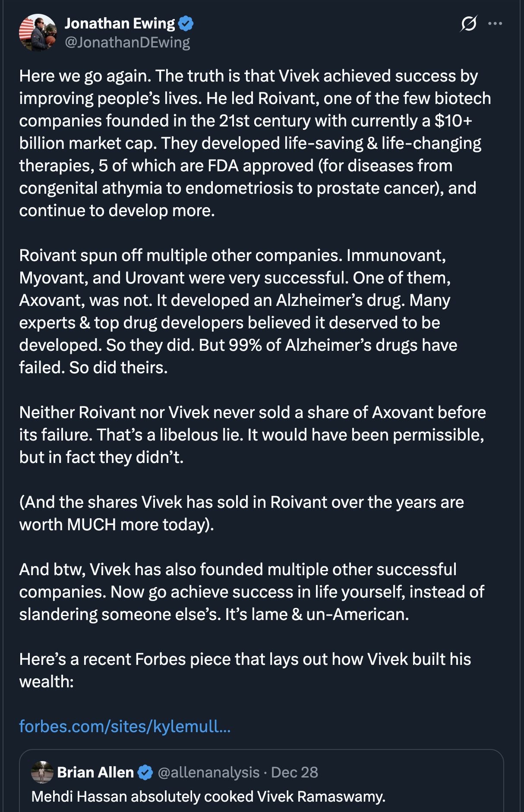Click the "Neither Roivant nor Vivek" paragraph

pyautogui.click(x=253, y=435)
